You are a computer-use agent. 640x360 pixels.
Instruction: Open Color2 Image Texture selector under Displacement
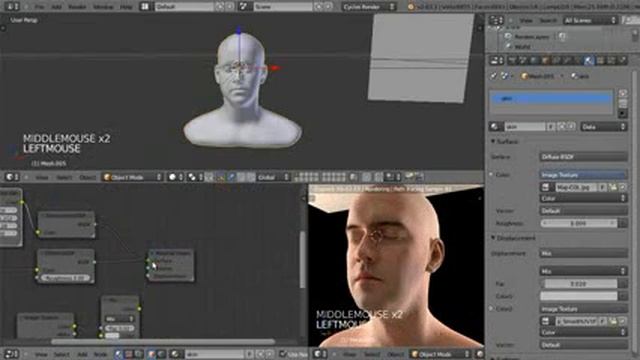coord(584,309)
